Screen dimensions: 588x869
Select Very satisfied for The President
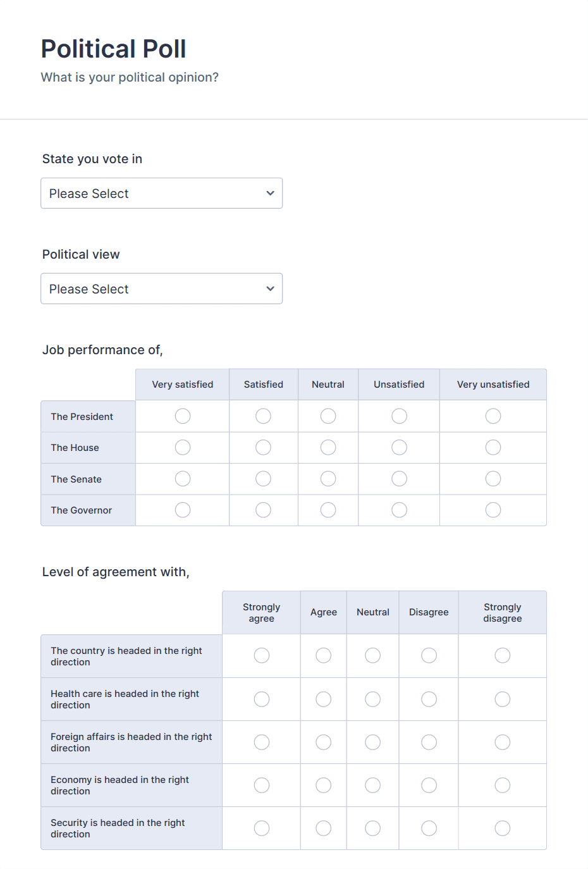[182, 416]
